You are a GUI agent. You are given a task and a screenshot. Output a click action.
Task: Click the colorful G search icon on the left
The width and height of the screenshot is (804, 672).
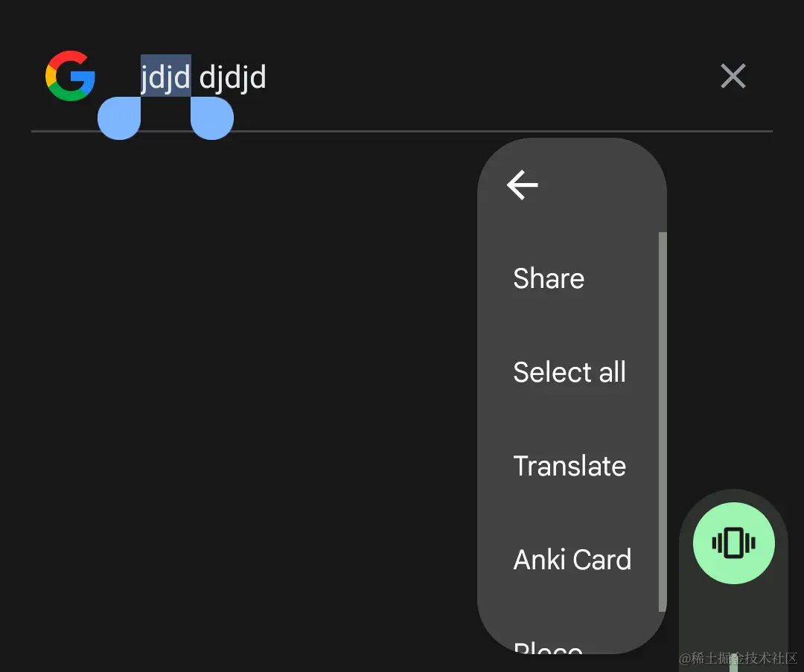(x=69, y=75)
